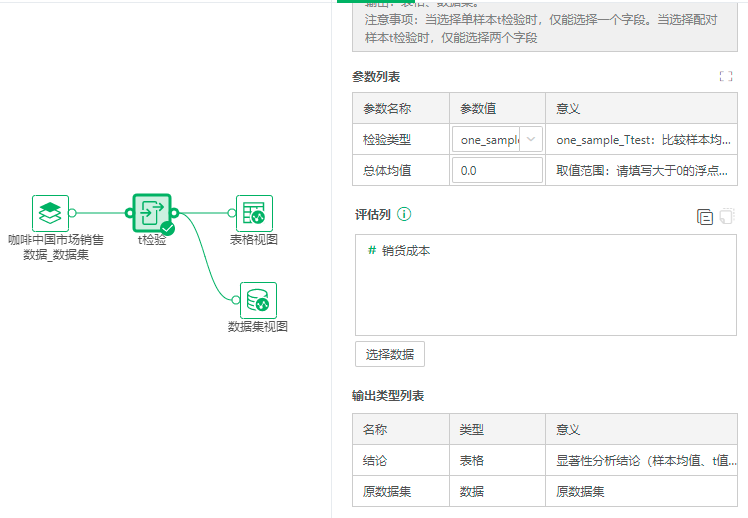Screen dimensions: 748x518
Task: Click the copy icon above 评估列 box
Action: 705,216
